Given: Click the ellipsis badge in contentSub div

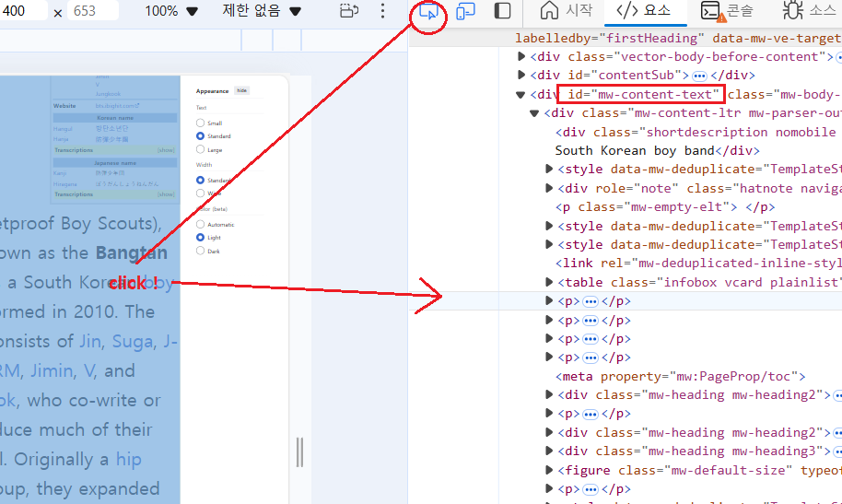Looking at the screenshot, I should pos(699,76).
